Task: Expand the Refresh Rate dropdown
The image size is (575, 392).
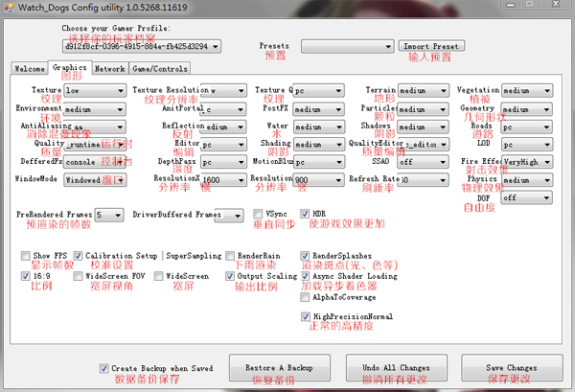Action: (424, 180)
